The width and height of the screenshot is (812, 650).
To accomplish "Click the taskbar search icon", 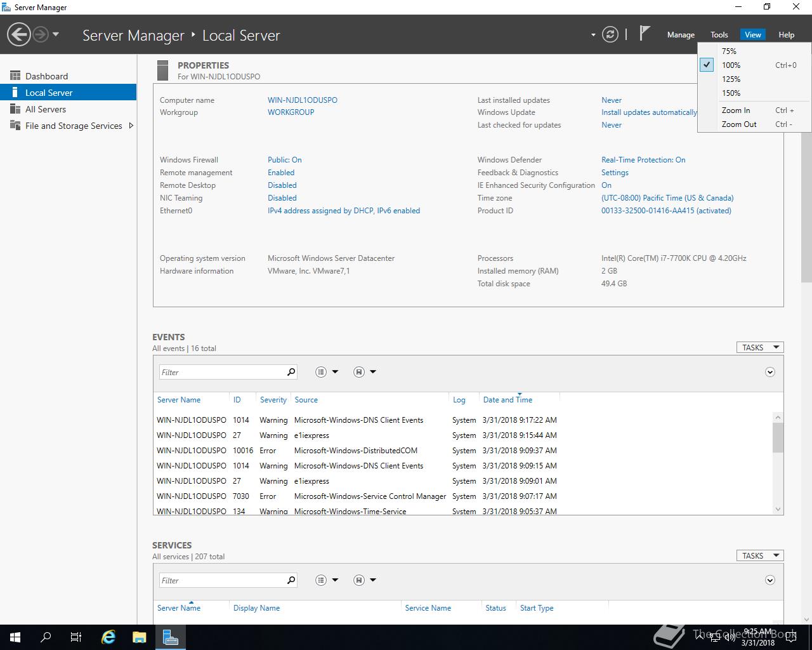I will point(46,637).
